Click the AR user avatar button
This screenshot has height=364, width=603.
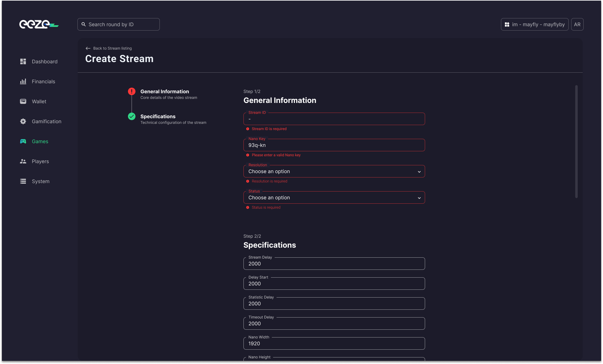pyautogui.click(x=577, y=24)
